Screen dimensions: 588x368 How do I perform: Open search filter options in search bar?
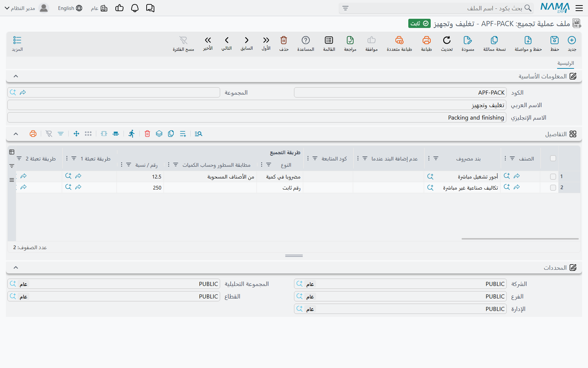[x=345, y=8]
